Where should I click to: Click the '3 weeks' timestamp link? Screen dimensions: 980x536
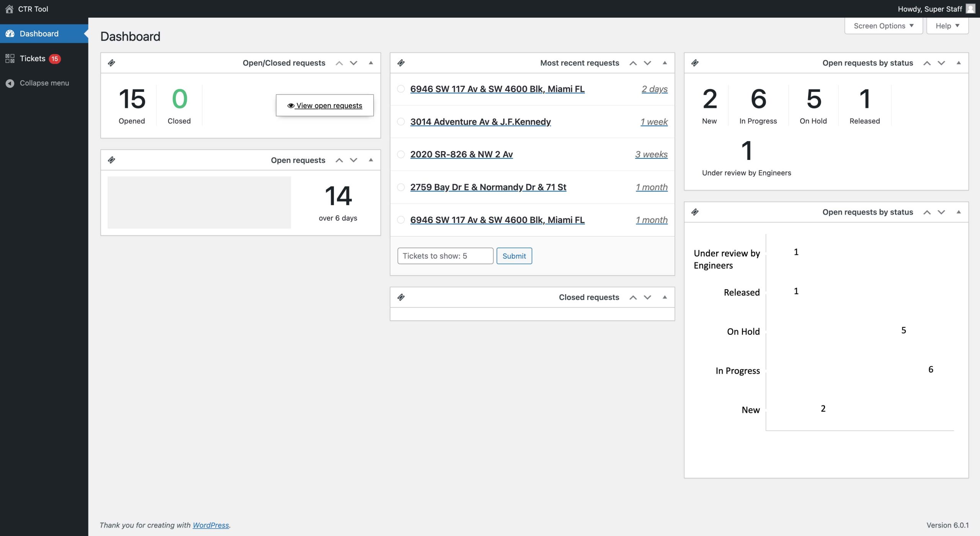(652, 154)
